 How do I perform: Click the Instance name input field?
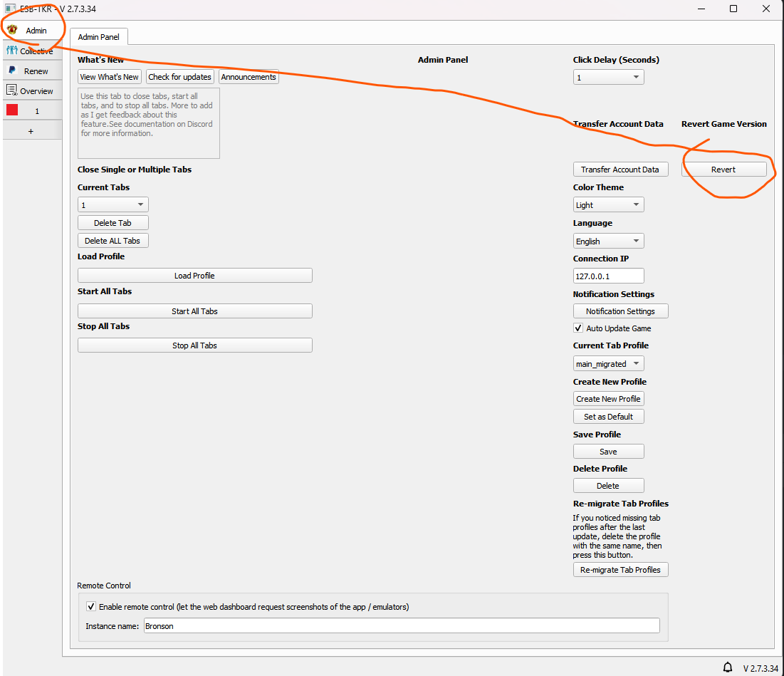point(402,625)
